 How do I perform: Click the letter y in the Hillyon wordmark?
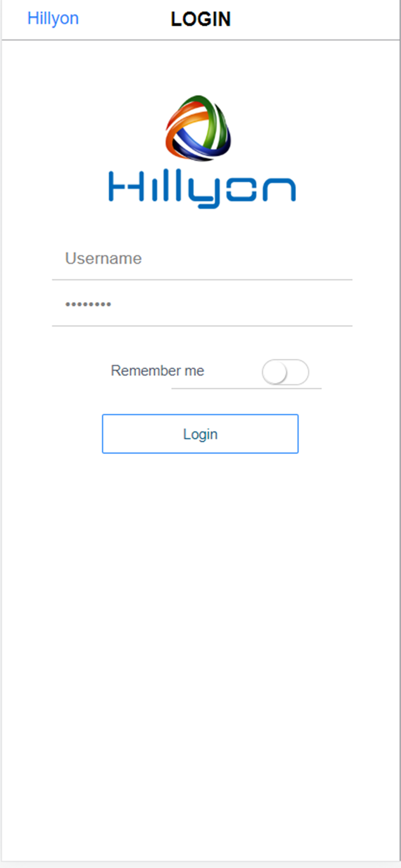(204, 193)
